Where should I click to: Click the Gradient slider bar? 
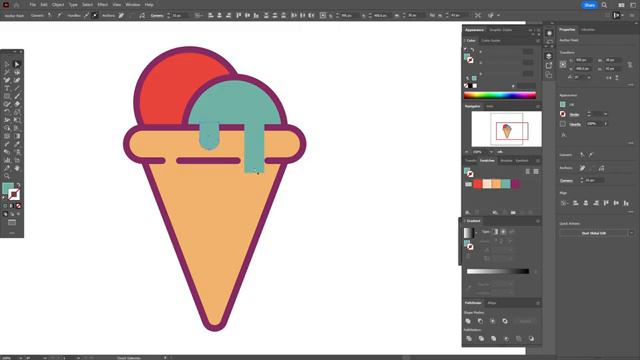(498, 271)
